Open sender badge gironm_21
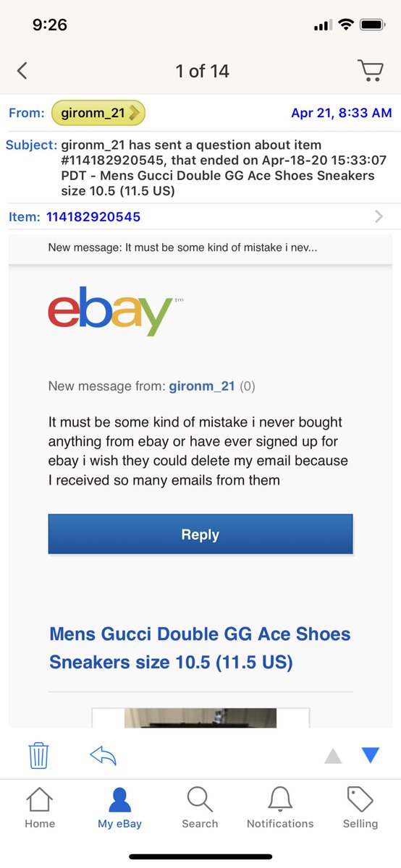 pyautogui.click(x=98, y=113)
